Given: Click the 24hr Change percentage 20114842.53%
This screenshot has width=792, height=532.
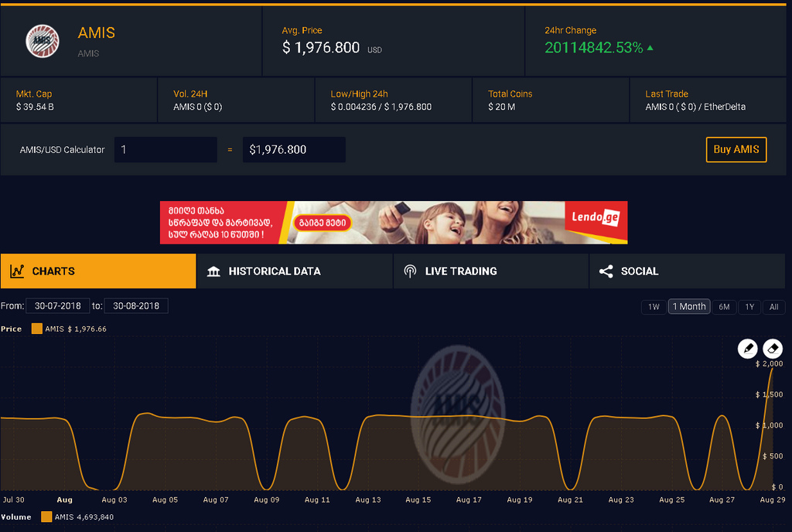Looking at the screenshot, I should pyautogui.click(x=593, y=47).
